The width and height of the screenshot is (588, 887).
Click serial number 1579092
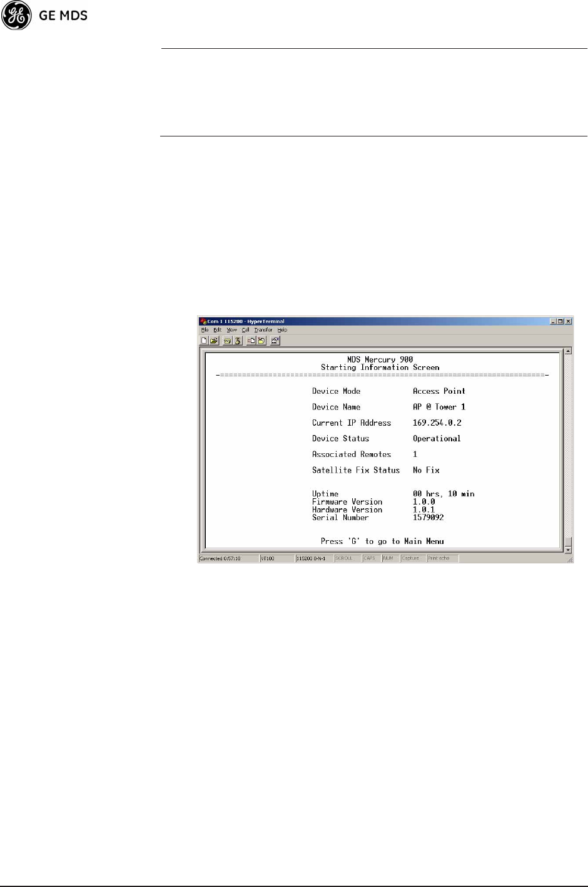click(428, 518)
